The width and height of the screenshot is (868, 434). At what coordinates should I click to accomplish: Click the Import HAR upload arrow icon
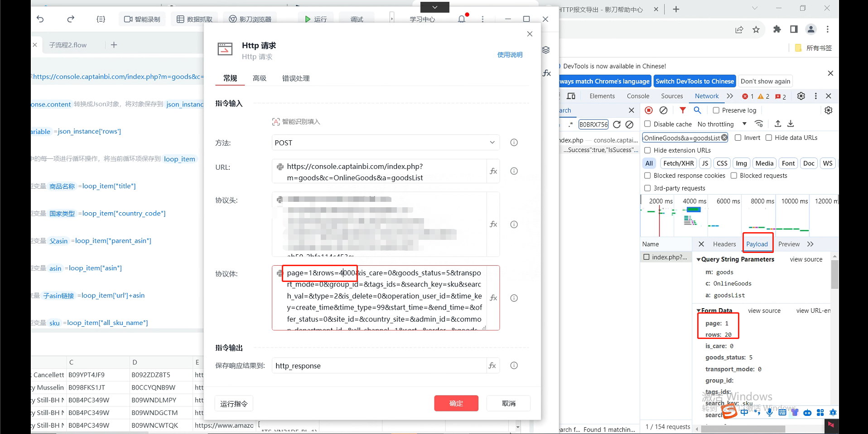point(778,124)
